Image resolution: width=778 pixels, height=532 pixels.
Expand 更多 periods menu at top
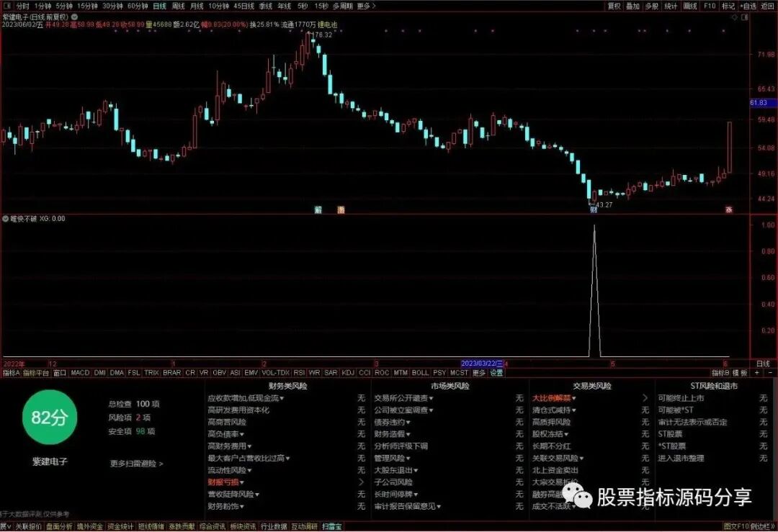coord(366,6)
